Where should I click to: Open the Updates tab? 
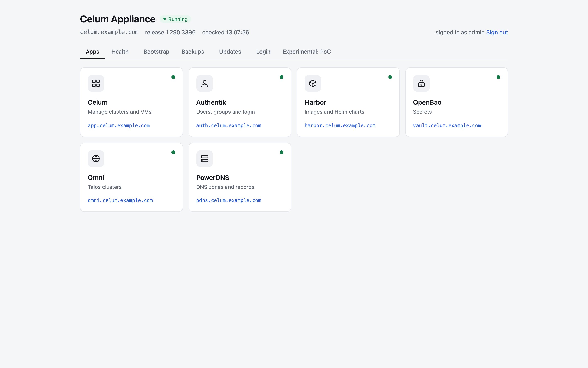[x=230, y=52]
